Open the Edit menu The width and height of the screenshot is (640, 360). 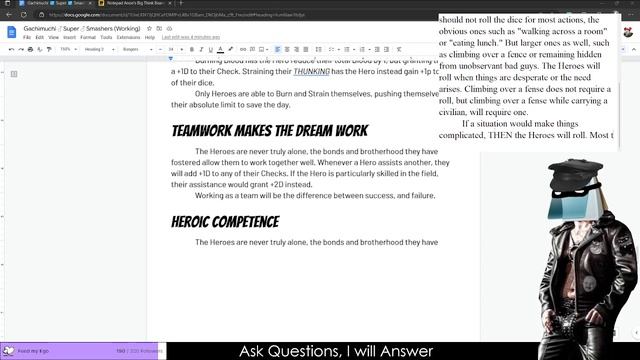click(40, 37)
